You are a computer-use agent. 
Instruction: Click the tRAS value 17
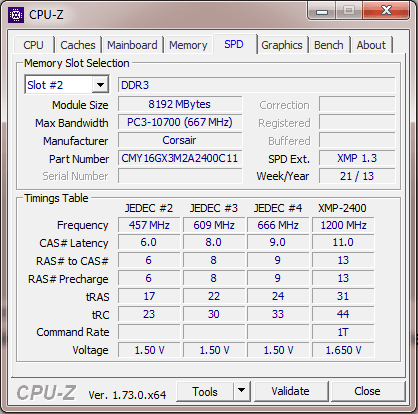tap(149, 296)
